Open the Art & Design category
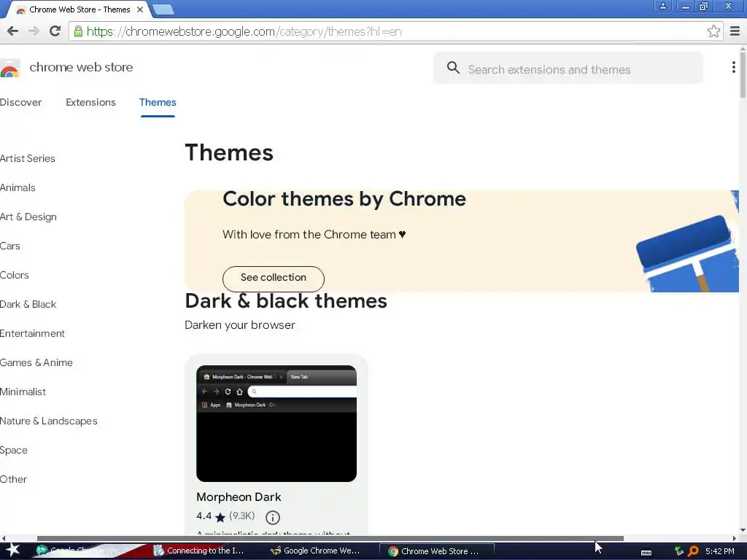 28,217
